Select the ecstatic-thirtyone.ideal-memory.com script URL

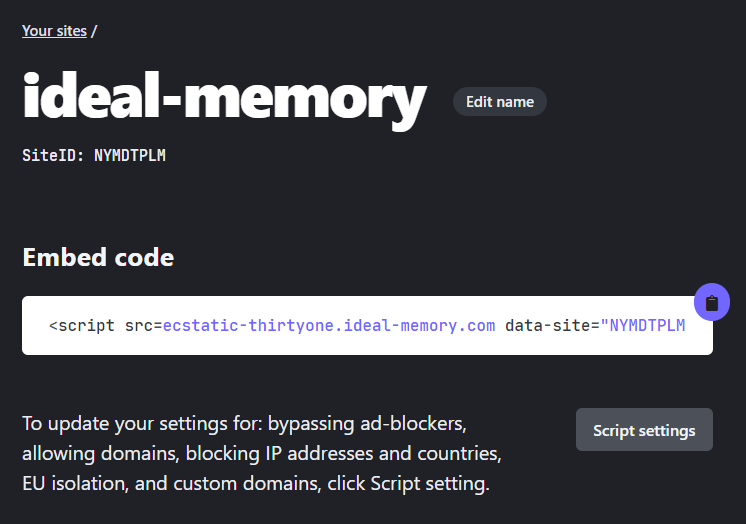click(x=329, y=326)
